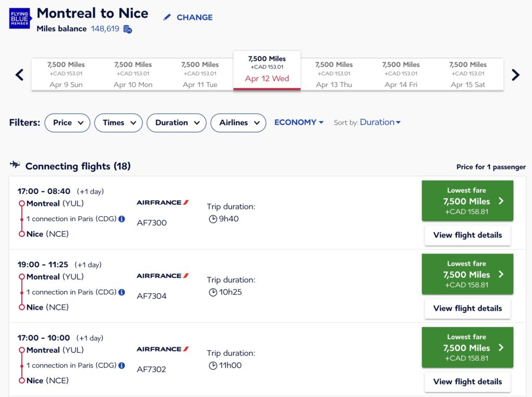Change the ECONOMY cabin class dropdown

coord(299,122)
